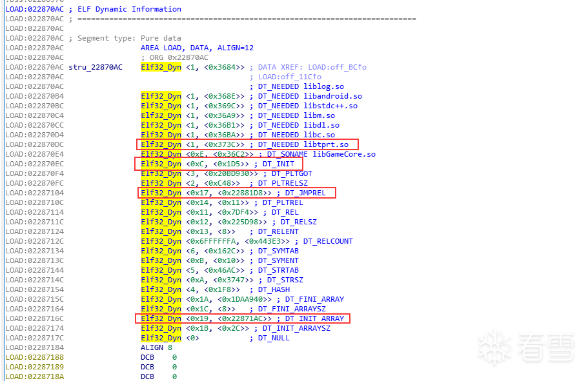Click the Elf32_Dyn type on the stru_22870AC row

161,67
